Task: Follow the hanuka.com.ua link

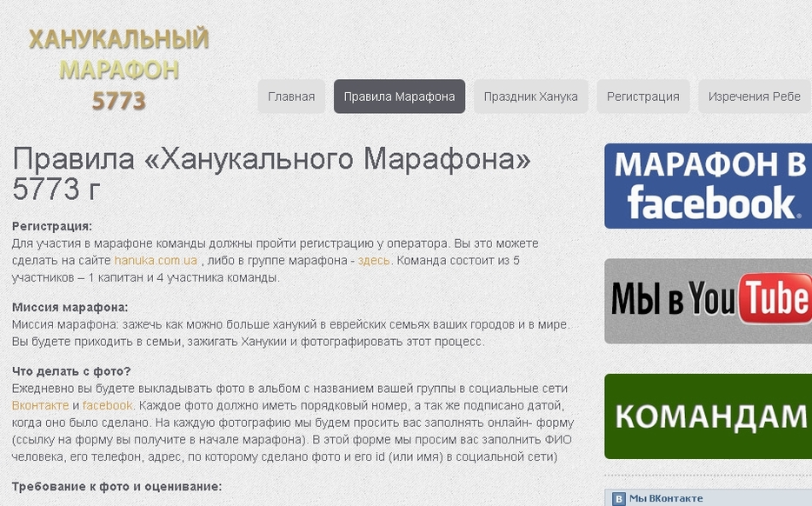Action: (156, 260)
